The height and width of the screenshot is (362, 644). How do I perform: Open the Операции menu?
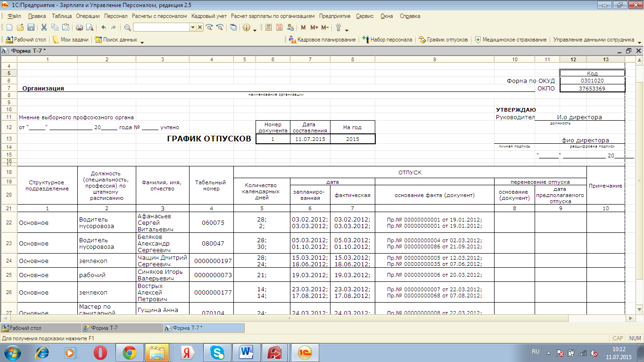[88, 16]
